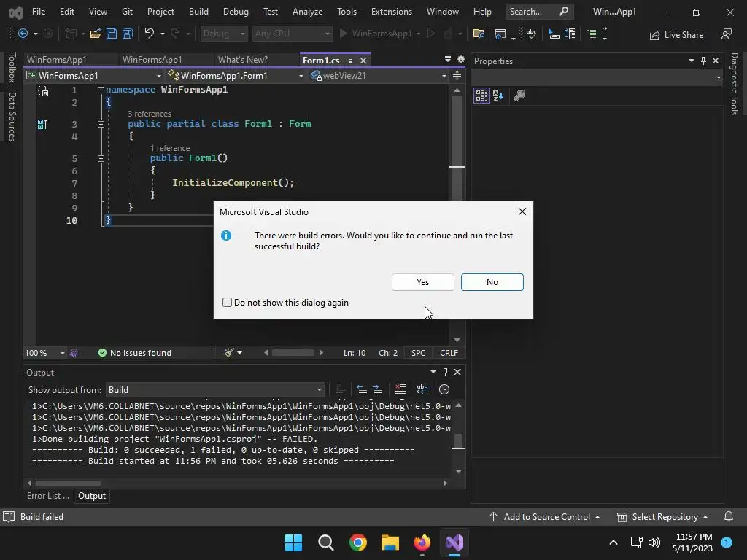This screenshot has width=747, height=560.
Task: Pin the Properties panel (auto hide)
Action: [703, 61]
